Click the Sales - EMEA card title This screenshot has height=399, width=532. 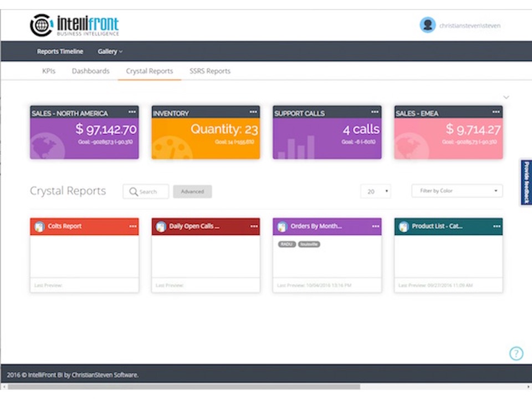417,113
